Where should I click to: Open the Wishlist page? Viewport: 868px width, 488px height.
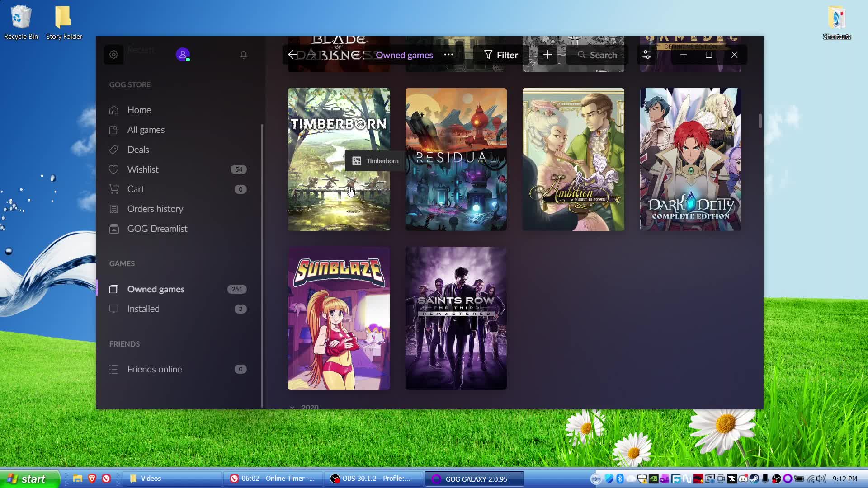(143, 169)
